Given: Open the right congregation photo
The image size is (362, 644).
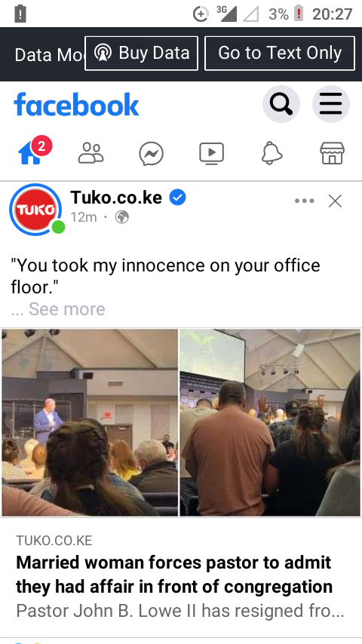Looking at the screenshot, I should [x=270, y=422].
